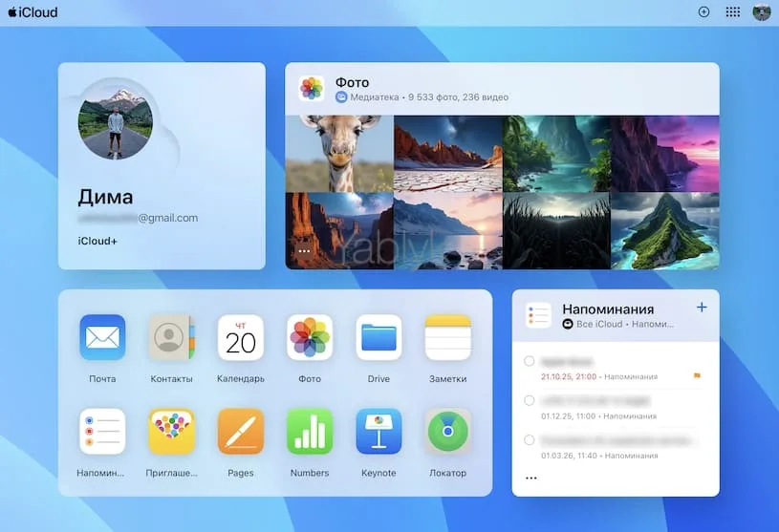Open the Календарь app showing 20
This screenshot has width=779, height=532.
click(241, 337)
